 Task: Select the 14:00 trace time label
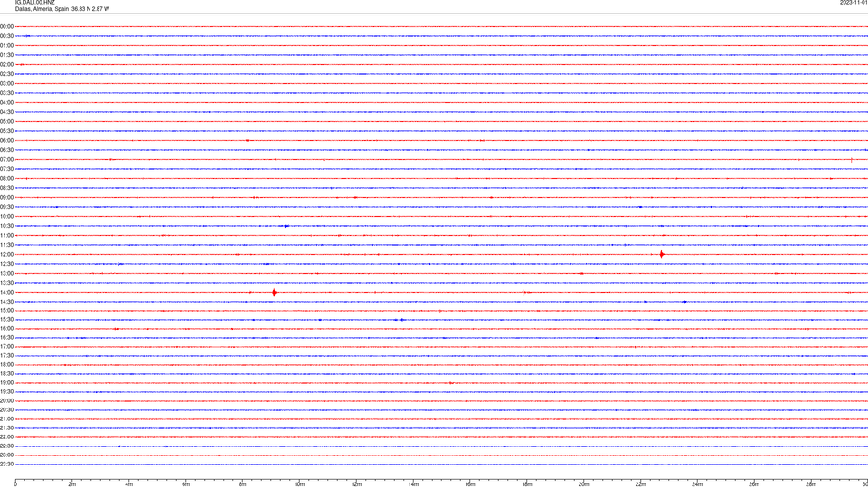[x=6, y=292]
